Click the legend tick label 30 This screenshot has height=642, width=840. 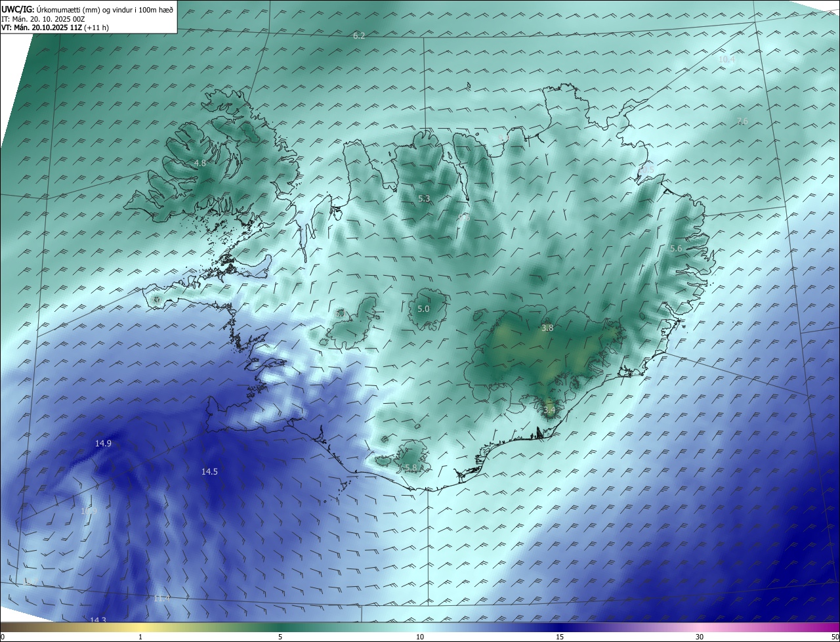click(x=700, y=637)
